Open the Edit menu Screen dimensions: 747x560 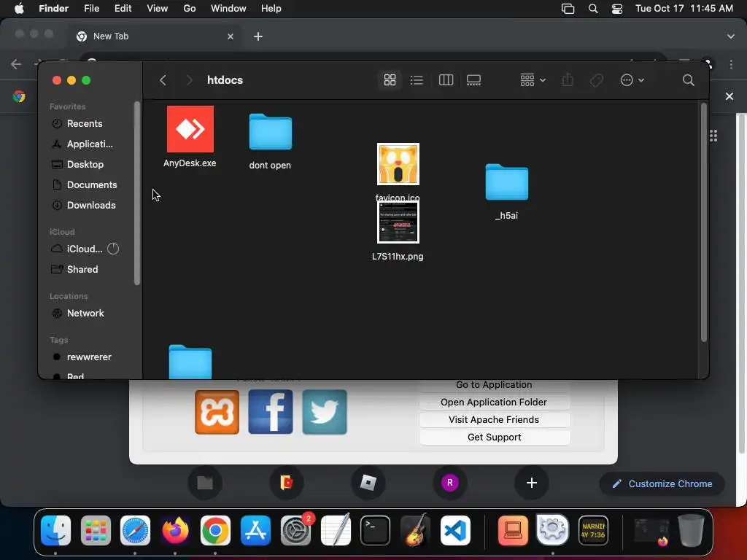pyautogui.click(x=123, y=9)
